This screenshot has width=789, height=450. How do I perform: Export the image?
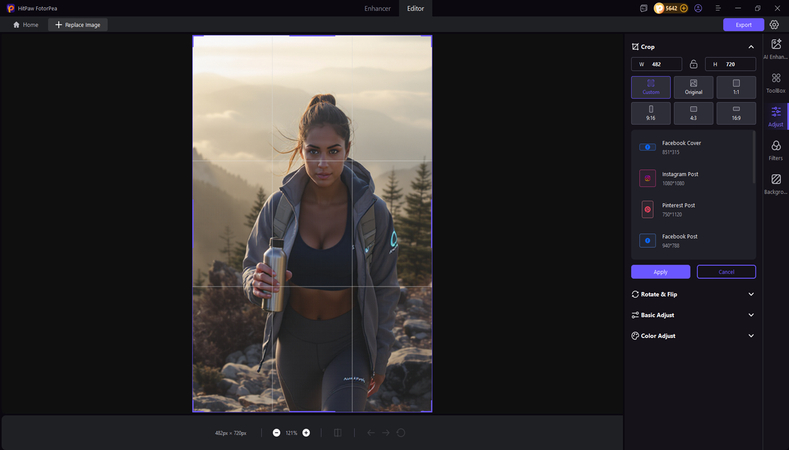click(x=743, y=25)
